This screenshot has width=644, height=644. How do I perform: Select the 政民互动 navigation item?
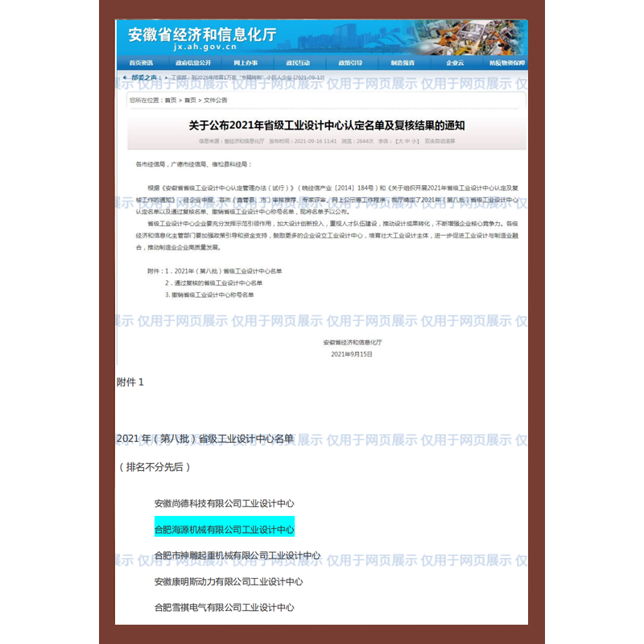pyautogui.click(x=298, y=63)
